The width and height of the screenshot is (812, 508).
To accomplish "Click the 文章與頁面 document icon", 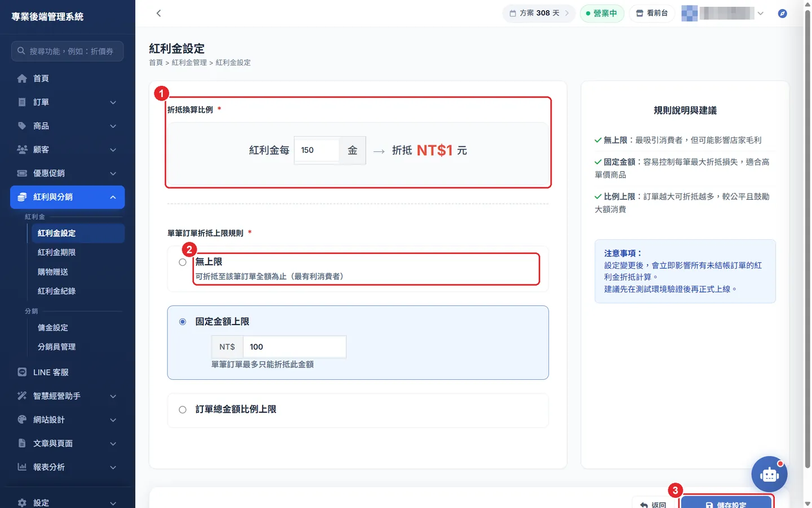I will click(22, 444).
